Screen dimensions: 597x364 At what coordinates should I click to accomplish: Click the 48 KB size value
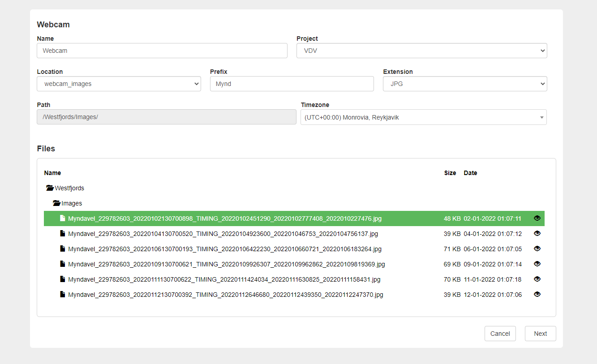452,218
